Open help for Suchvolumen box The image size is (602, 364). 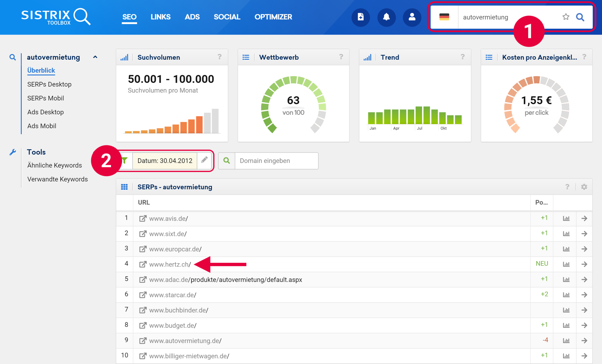[219, 57]
